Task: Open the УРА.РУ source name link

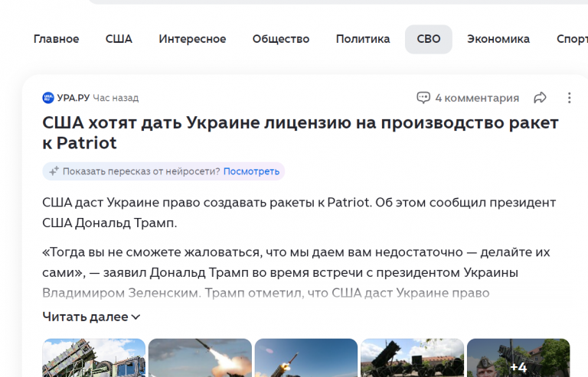Action: [73, 98]
